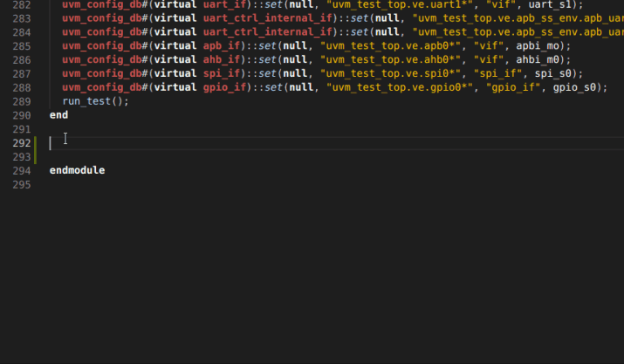
Task: Place cursor on the endmodule keyword
Action: tap(77, 170)
